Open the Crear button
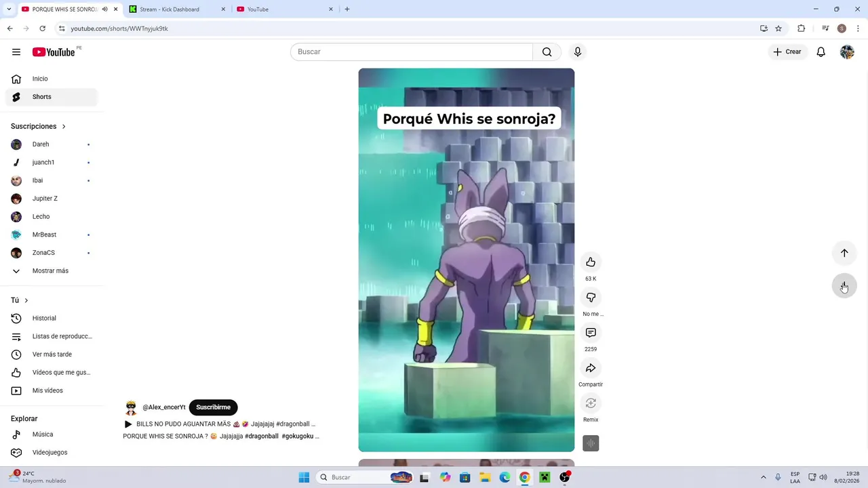868x488 pixels. click(787, 52)
